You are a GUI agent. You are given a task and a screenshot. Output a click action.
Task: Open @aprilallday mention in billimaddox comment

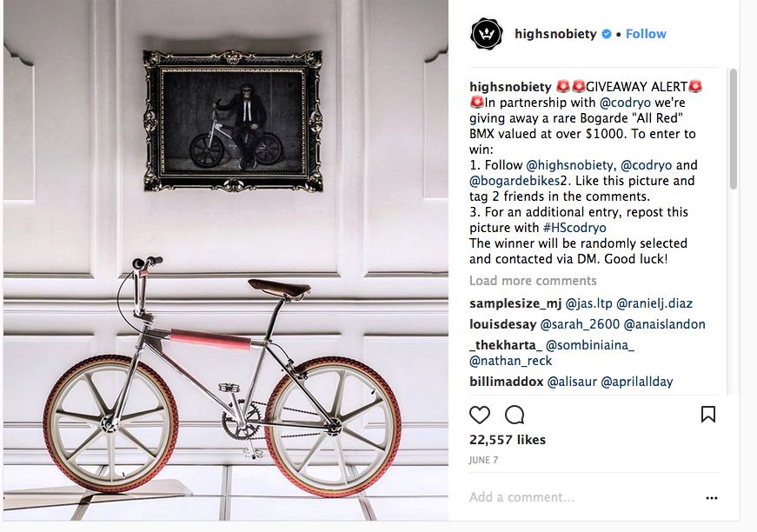pos(637,382)
